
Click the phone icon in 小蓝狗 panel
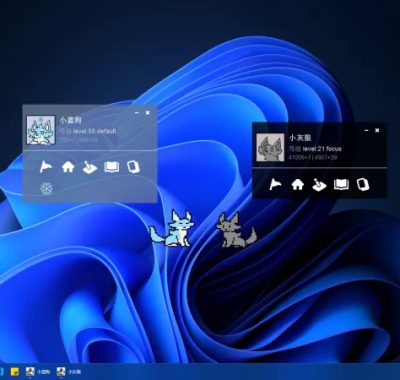(133, 167)
